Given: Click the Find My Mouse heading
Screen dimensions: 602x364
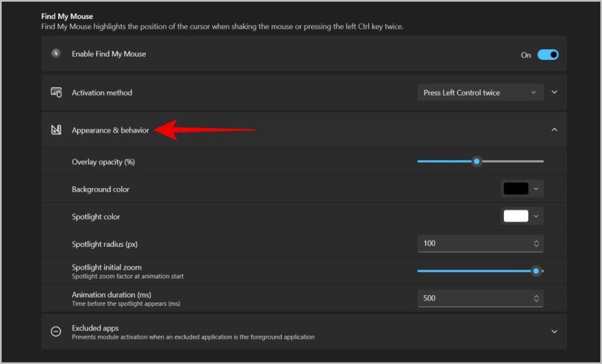Looking at the screenshot, I should (x=67, y=16).
